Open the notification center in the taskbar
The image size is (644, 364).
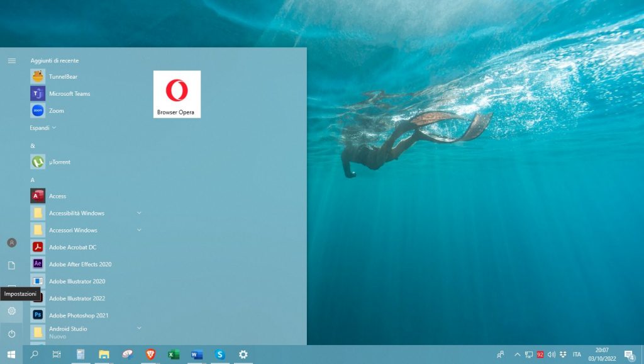tap(628, 355)
